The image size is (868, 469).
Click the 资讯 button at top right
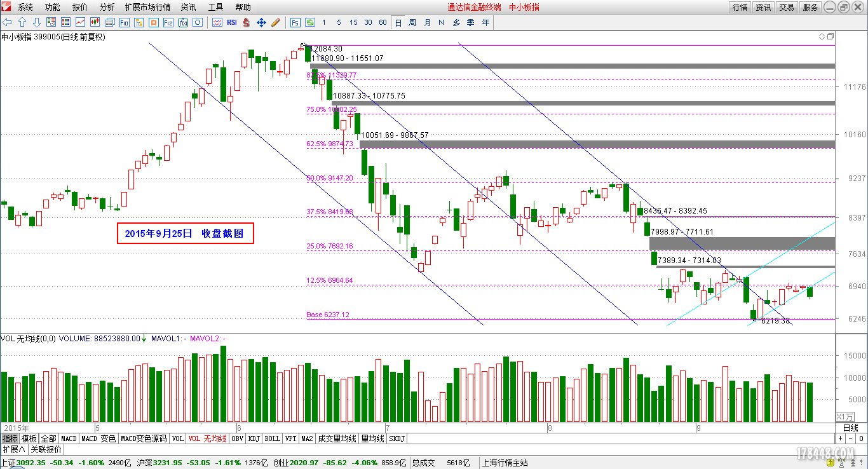pos(763,7)
